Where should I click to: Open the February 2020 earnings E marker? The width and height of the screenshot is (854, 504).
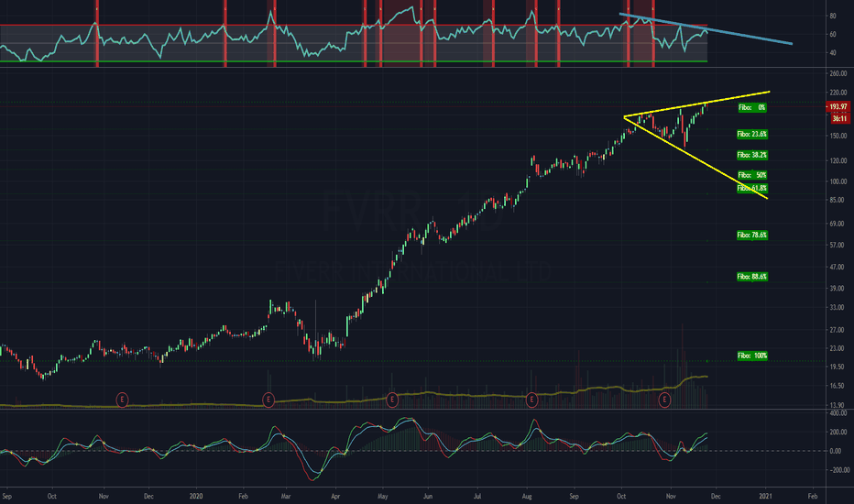pyautogui.click(x=268, y=400)
